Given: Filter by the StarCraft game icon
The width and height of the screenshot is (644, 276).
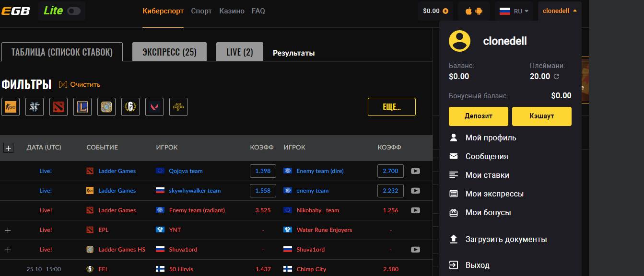Looking at the screenshot, I should (35, 107).
